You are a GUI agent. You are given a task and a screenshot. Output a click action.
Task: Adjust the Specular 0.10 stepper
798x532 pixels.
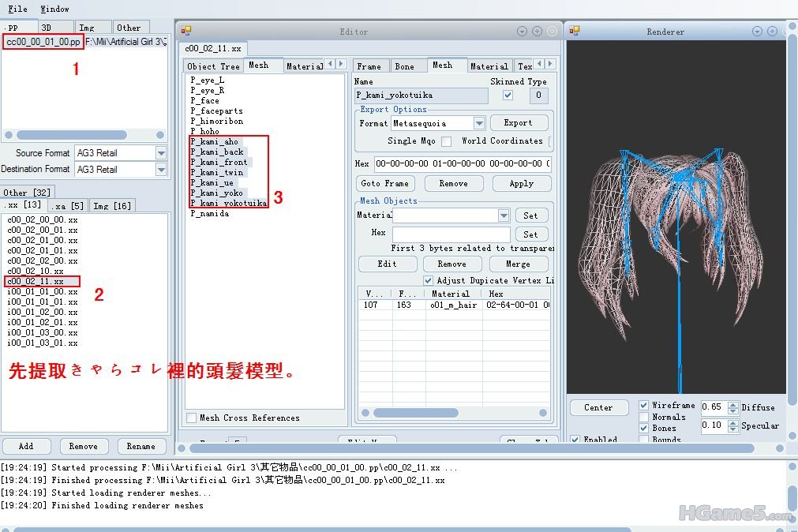732,425
